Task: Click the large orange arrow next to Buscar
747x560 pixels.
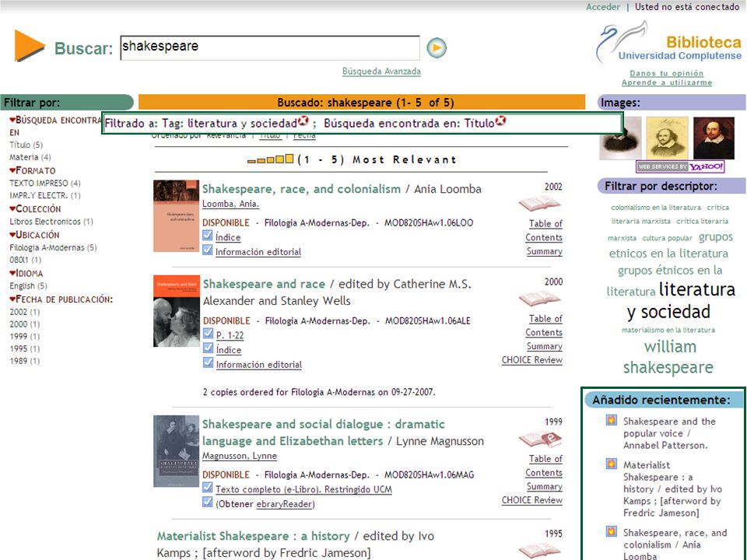Action: click(x=30, y=46)
